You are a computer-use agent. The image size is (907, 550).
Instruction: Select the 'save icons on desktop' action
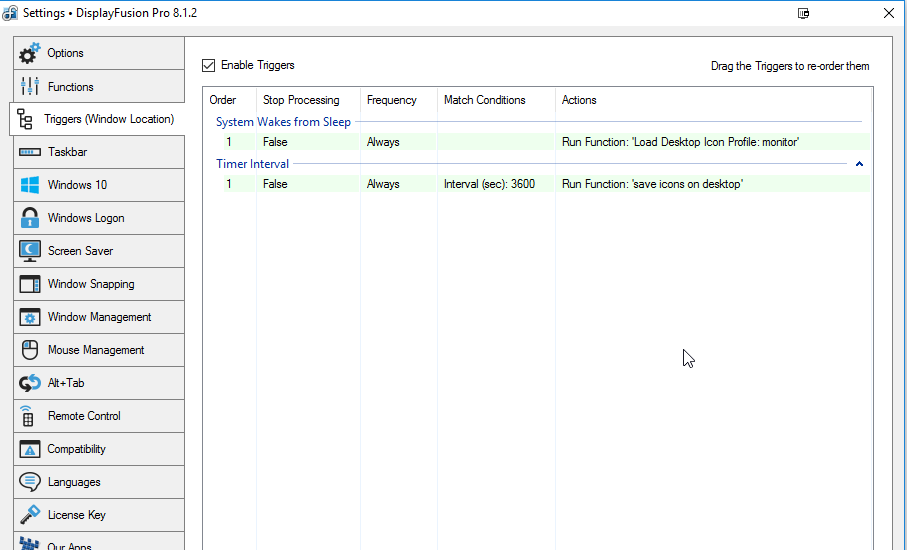[x=652, y=184]
